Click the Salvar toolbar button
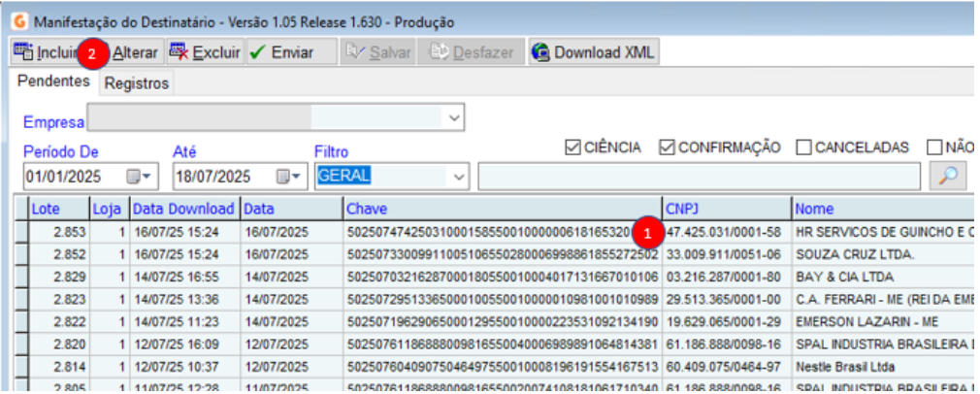This screenshot has height=394, width=980. pos(378,52)
